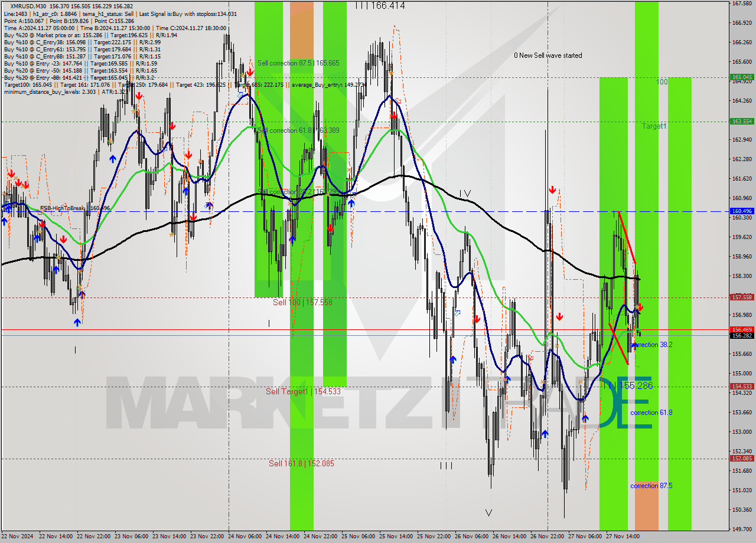Click the current price tag 156.282
Image resolution: width=756 pixels, height=543 pixels.
point(742,335)
